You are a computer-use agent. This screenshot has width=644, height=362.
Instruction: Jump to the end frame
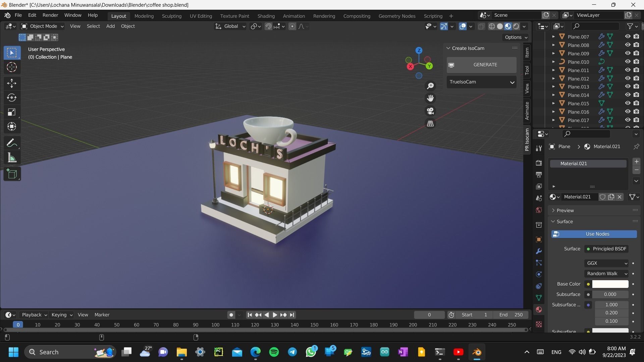pos(292,315)
